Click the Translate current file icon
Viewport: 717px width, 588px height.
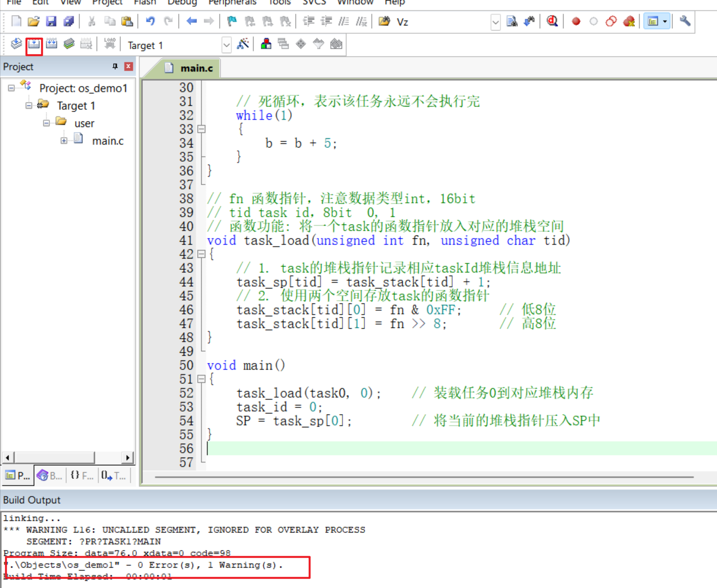pyautogui.click(x=16, y=44)
